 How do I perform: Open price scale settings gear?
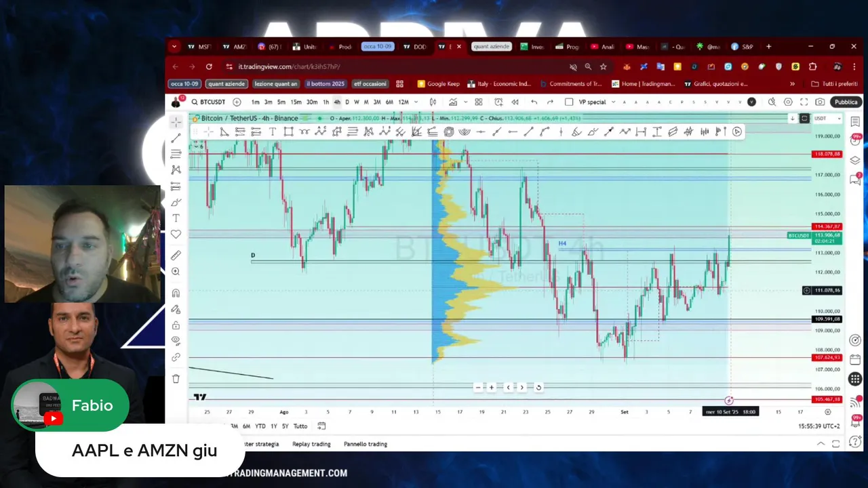point(828,411)
